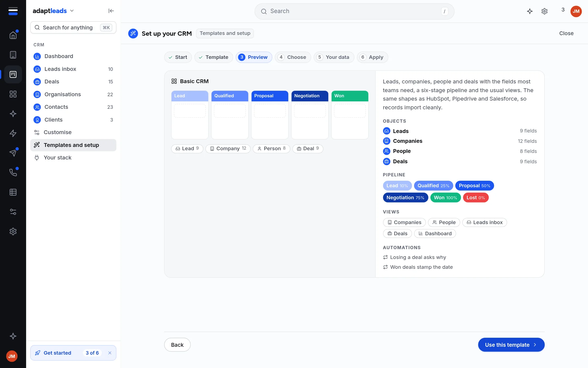Click the sparkle AI icon in top bar

pos(530,11)
